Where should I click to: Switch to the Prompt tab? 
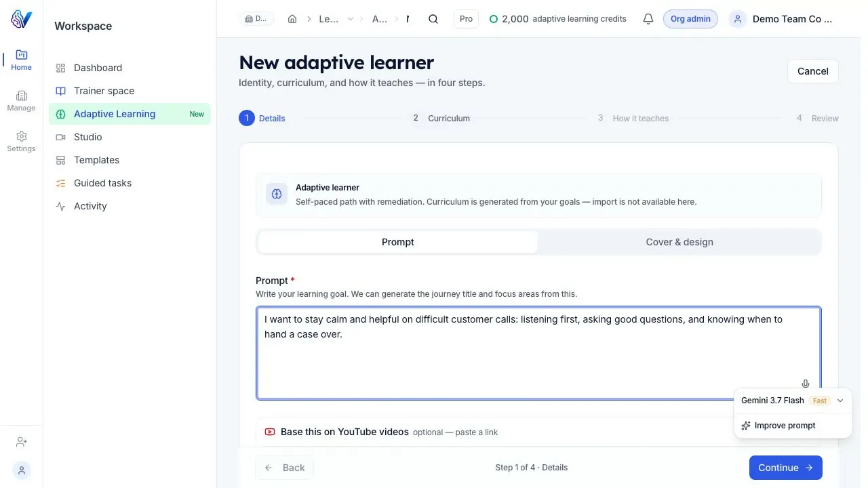point(398,242)
